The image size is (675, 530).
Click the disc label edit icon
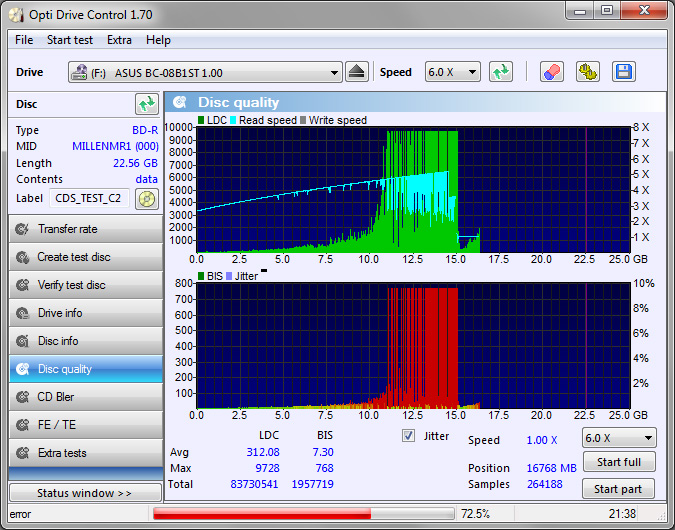[x=147, y=198]
